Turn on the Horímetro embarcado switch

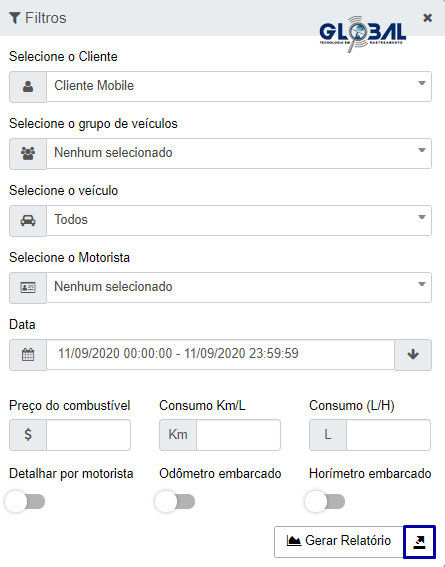(x=325, y=501)
